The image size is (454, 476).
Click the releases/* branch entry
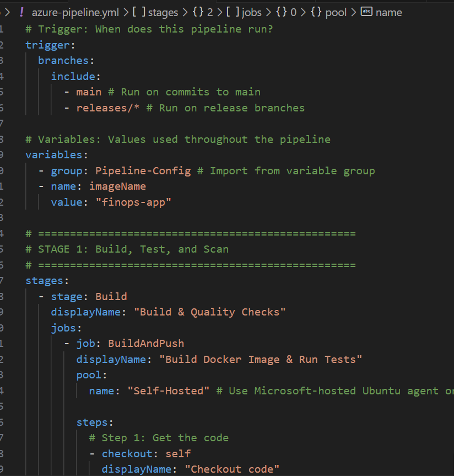coord(108,108)
